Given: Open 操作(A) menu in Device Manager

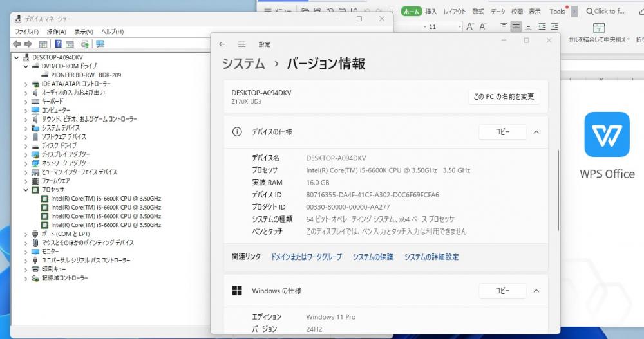Looking at the screenshot, I should 56,32.
